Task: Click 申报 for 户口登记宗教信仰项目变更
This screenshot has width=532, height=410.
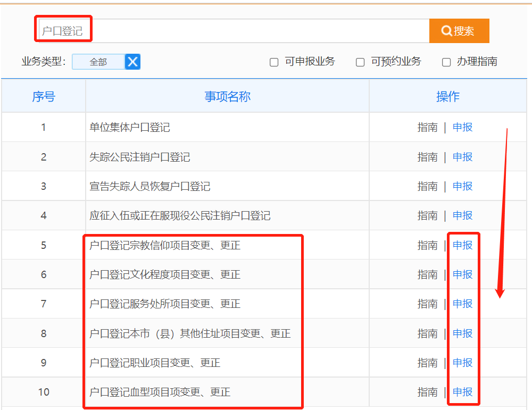Action: (x=462, y=245)
